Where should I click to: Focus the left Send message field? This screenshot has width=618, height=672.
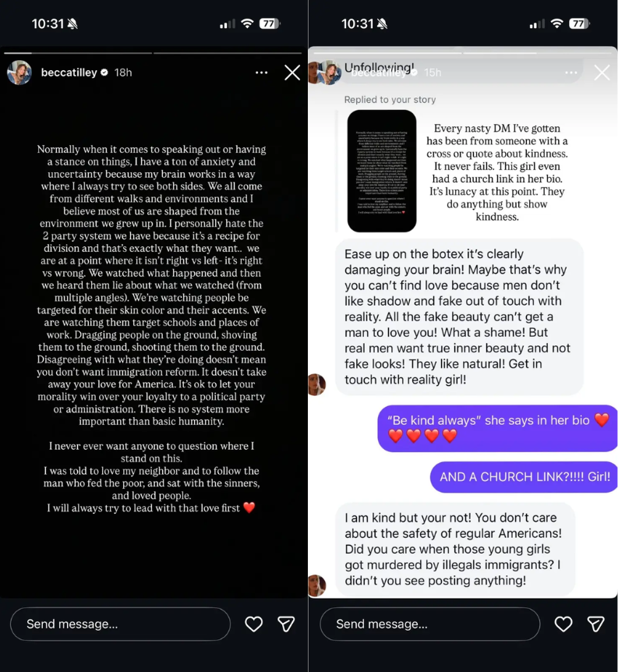[121, 624]
